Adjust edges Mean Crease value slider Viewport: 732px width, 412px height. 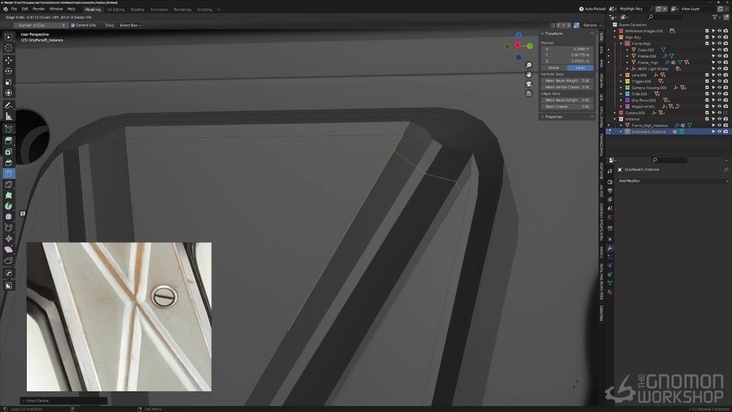(567, 107)
